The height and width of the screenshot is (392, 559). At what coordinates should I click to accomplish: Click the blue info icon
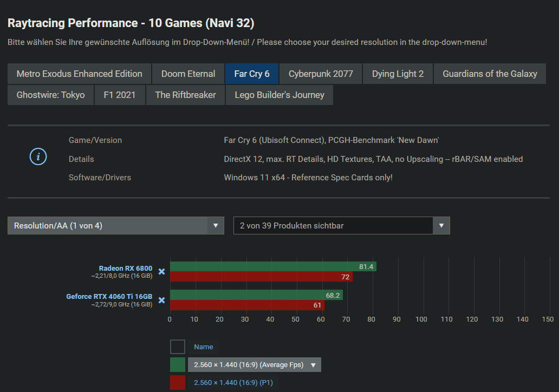coord(38,157)
